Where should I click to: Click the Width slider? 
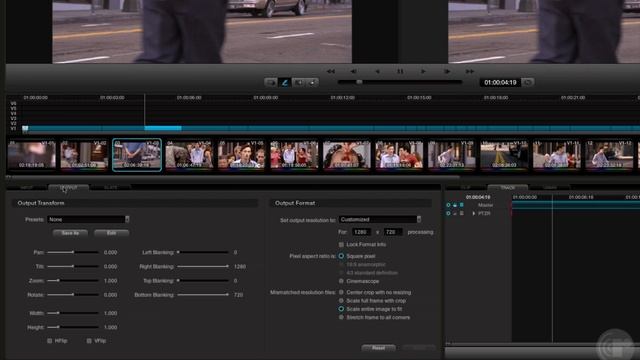coord(73,313)
